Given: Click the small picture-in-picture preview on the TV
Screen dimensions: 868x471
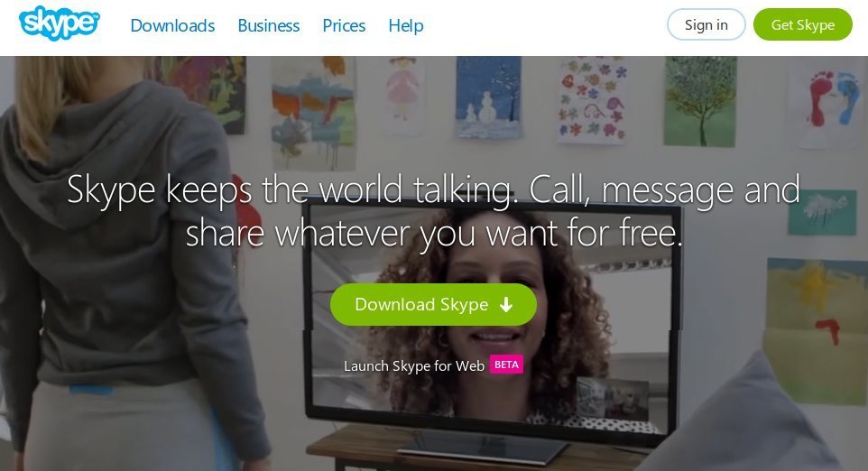Looking at the screenshot, I should coord(613,399).
